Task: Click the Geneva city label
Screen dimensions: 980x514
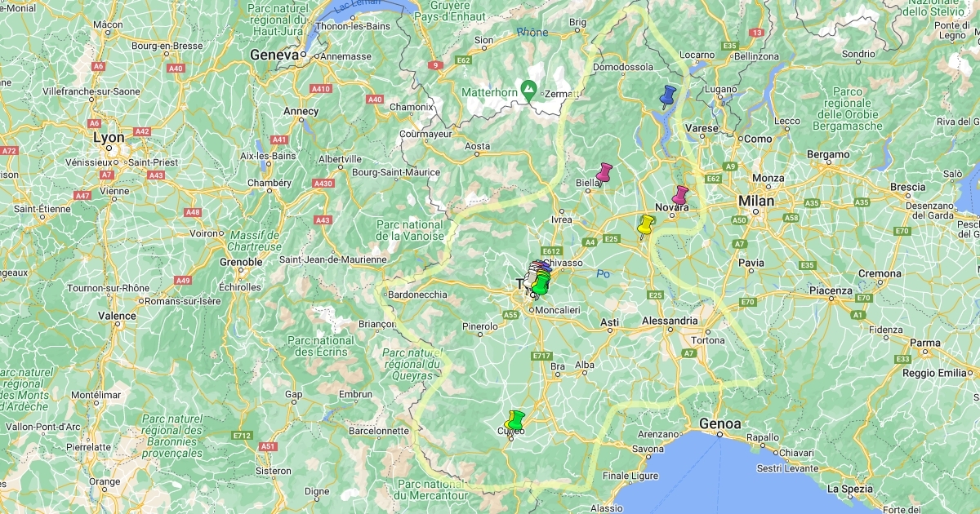Action: click(275, 55)
